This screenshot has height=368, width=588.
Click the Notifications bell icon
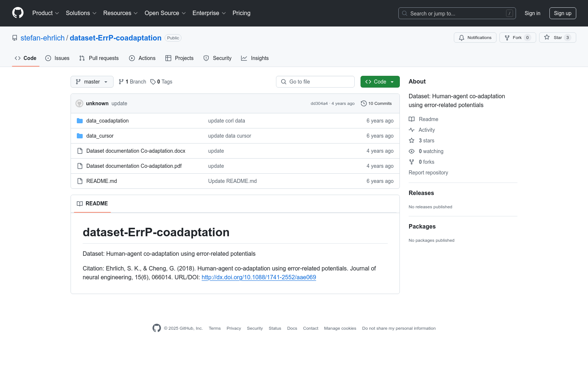point(462,38)
